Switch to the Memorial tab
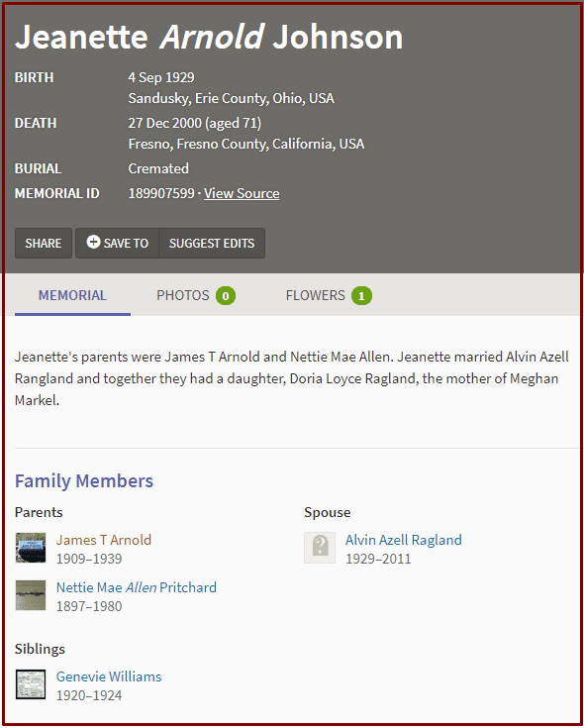 tap(72, 295)
